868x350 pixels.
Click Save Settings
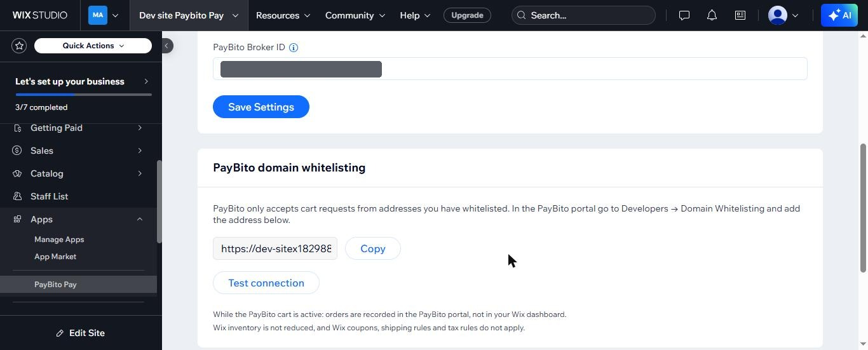tap(261, 107)
